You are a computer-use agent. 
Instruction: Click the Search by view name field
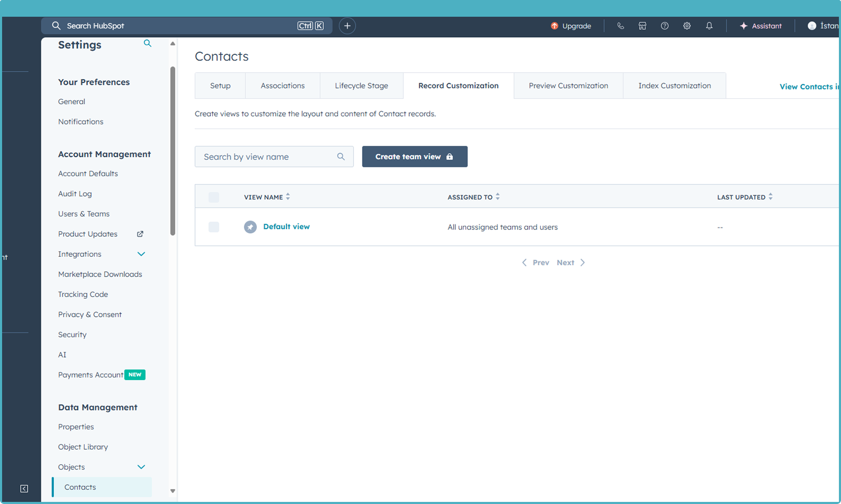point(267,157)
